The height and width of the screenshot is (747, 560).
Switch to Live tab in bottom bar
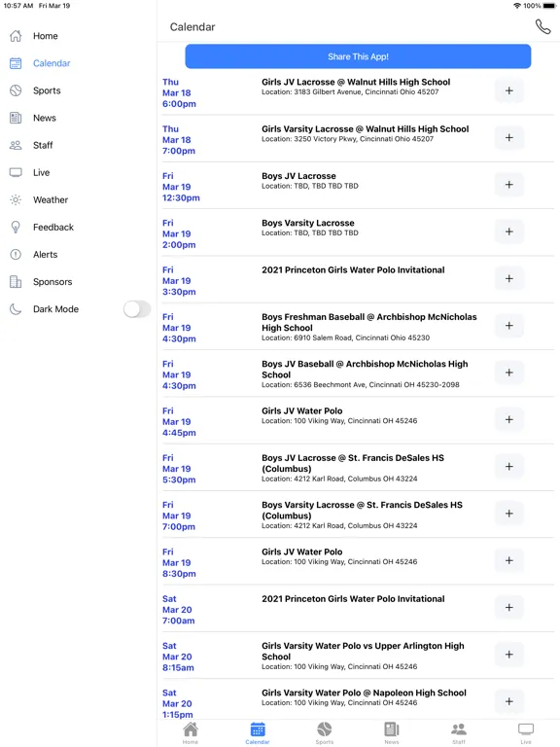click(526, 732)
